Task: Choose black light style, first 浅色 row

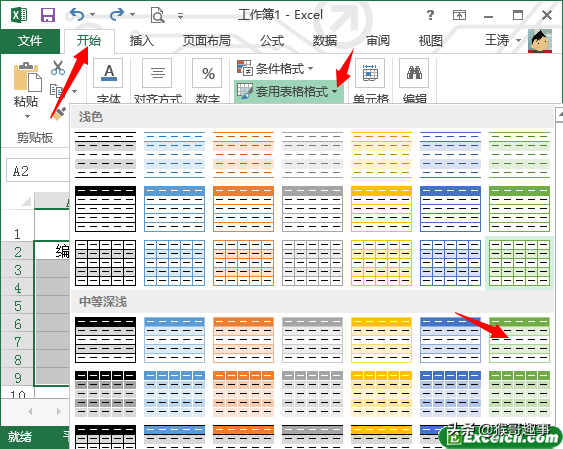Action: [106, 155]
